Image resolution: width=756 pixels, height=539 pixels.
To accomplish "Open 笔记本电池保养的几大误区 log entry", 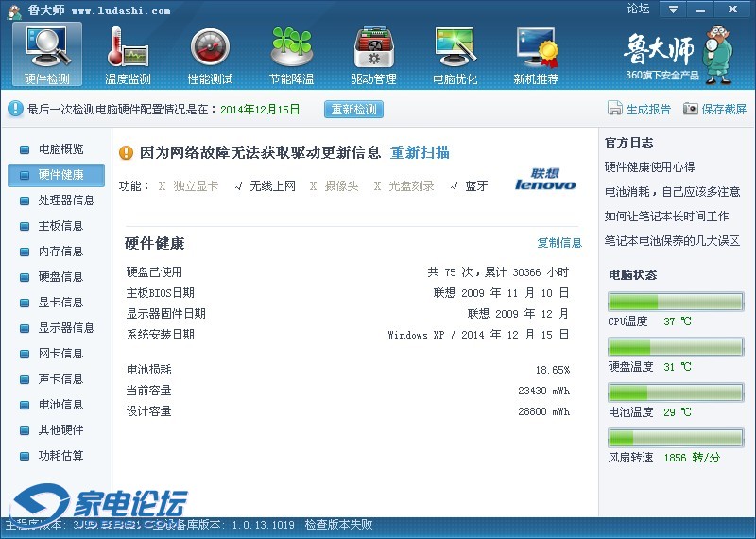I will coord(673,241).
